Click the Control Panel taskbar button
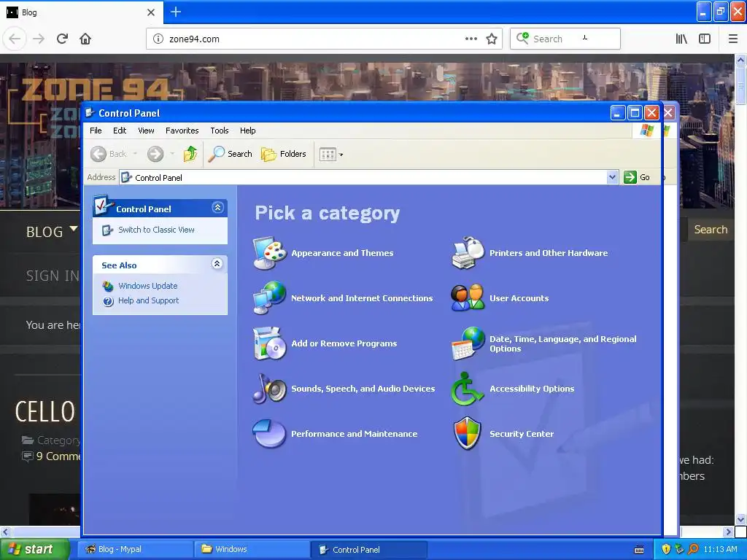The height and width of the screenshot is (560, 747). click(x=368, y=550)
